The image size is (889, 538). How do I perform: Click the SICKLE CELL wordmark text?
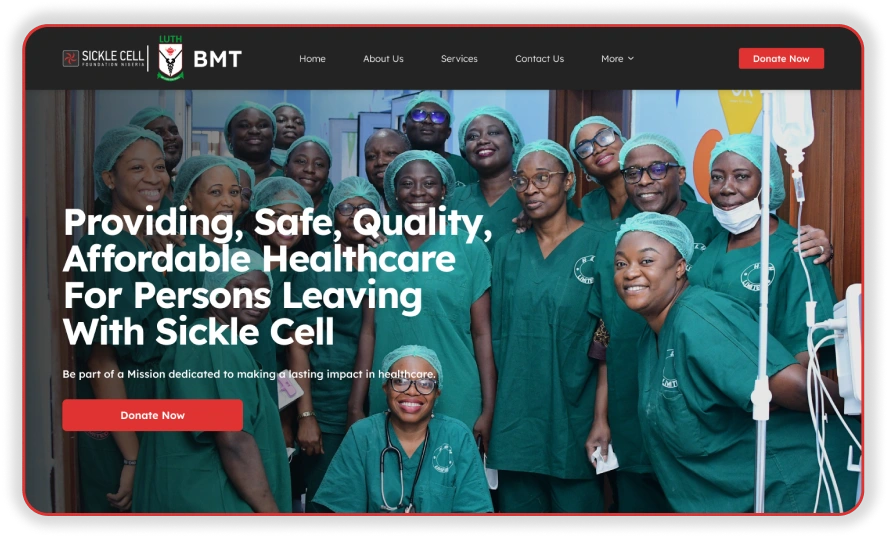(x=113, y=56)
